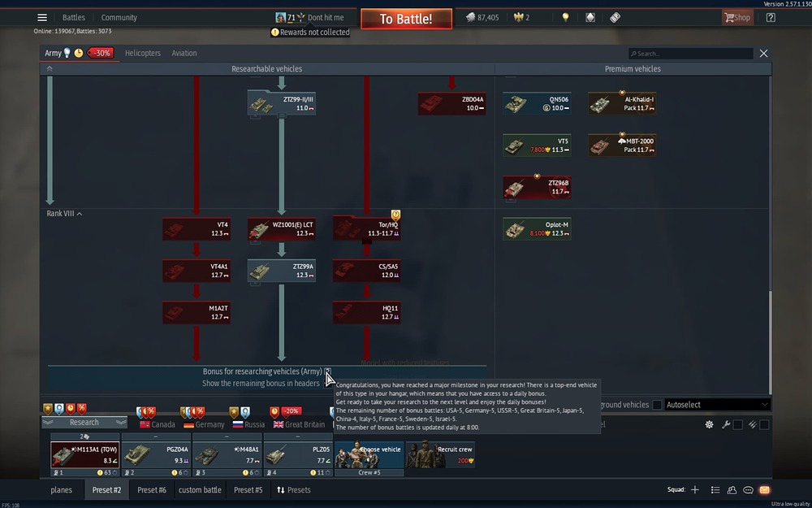This screenshot has width=812, height=508.
Task: Select the VT4 vehicle card
Action: [x=197, y=228]
